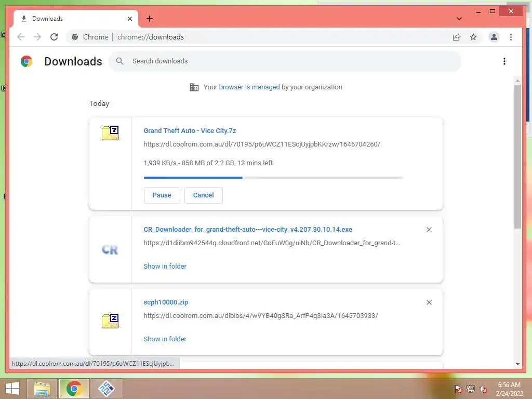532x399 pixels.
Task: Click the cloudfront.net source URL text
Action: click(x=271, y=243)
